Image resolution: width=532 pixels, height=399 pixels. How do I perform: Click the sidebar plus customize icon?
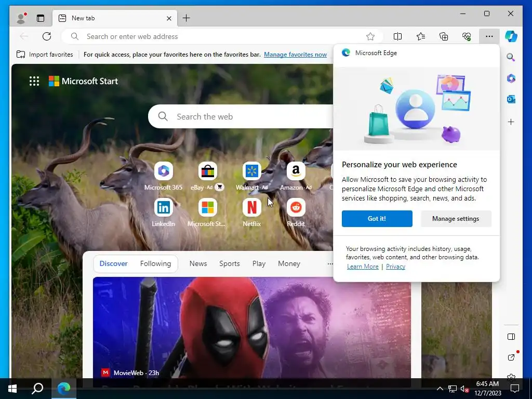pos(511,122)
